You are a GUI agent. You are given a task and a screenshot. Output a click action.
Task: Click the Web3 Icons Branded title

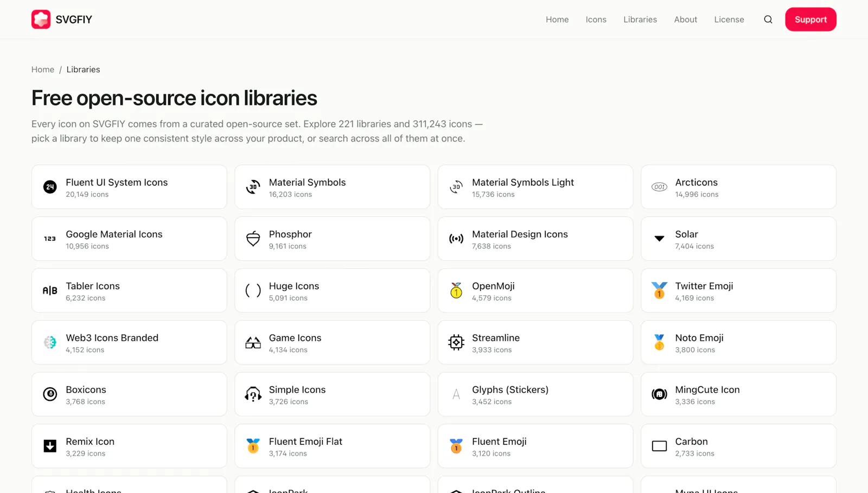tap(112, 338)
